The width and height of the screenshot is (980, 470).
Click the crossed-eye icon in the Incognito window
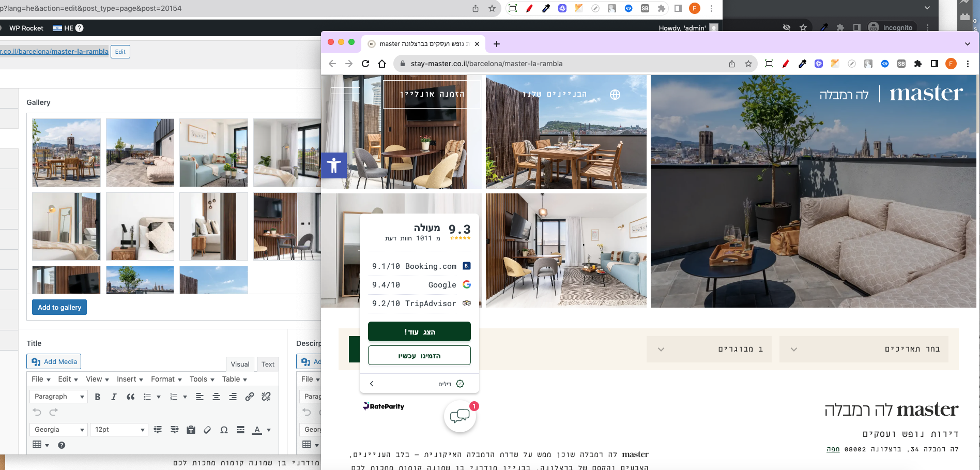click(787, 27)
